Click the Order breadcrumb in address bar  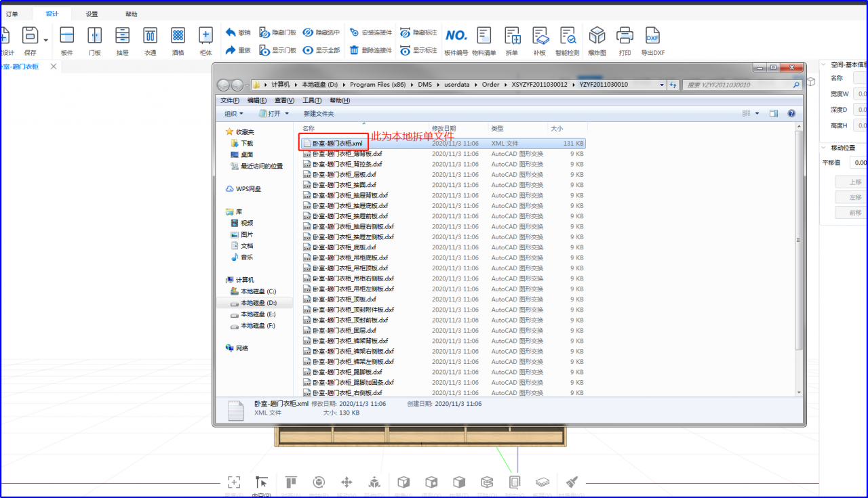(491, 85)
